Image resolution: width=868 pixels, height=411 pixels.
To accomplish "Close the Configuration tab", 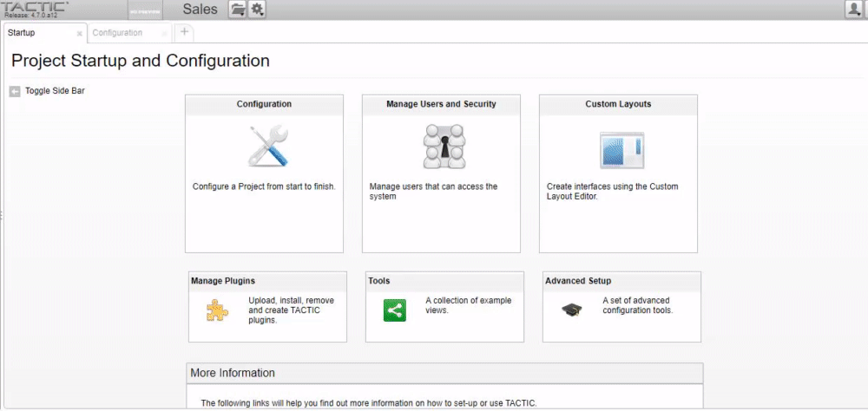I will [x=164, y=34].
